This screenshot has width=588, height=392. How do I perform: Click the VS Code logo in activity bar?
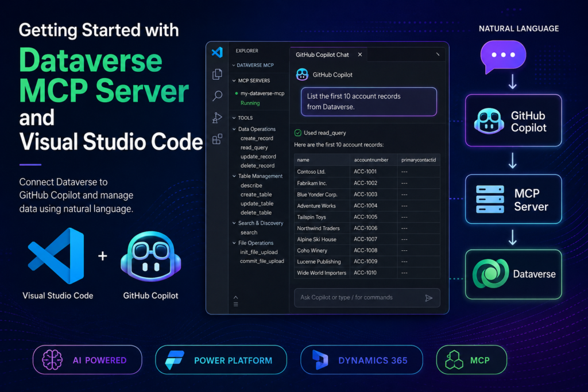tap(217, 52)
